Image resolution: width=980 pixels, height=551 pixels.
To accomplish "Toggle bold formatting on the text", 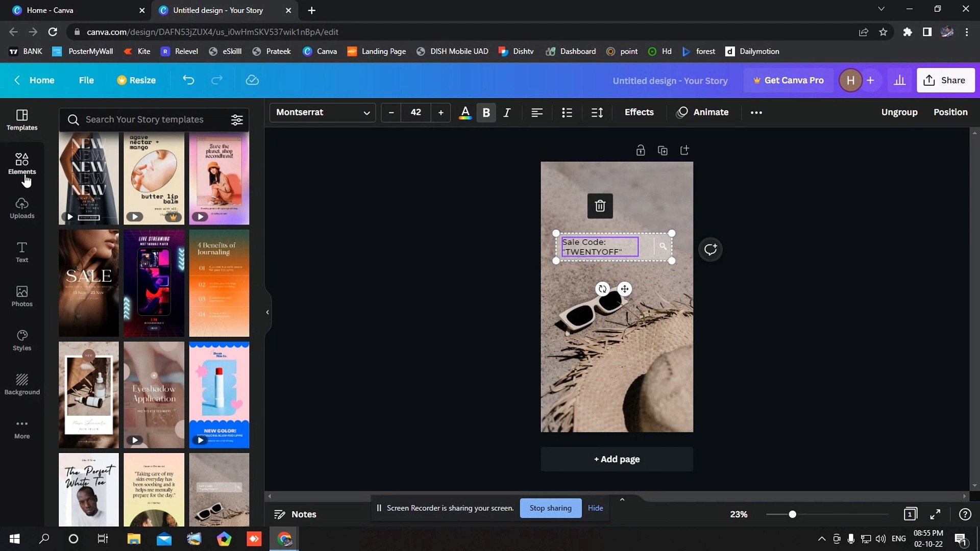I will pyautogui.click(x=486, y=112).
